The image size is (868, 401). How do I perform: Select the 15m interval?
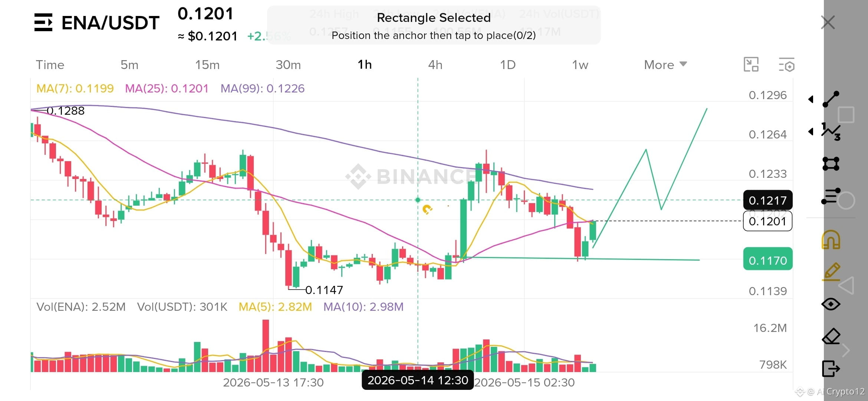[207, 65]
